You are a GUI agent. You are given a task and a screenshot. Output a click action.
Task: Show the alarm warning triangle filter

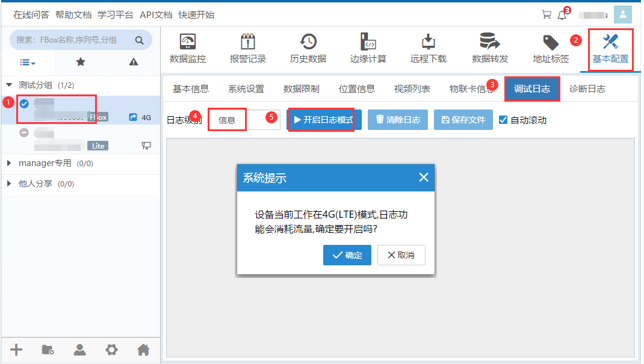pyautogui.click(x=134, y=62)
